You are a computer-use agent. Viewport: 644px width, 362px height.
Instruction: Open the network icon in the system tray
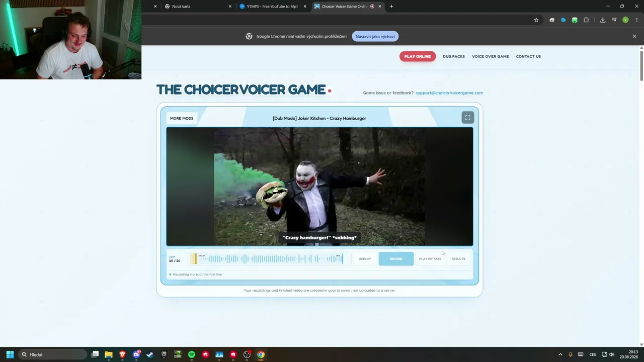tap(604, 354)
